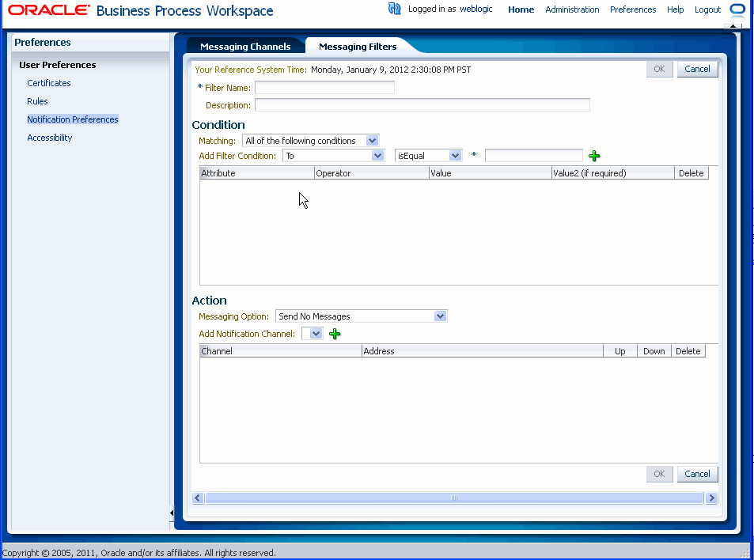Click the Delete header in Action table
This screenshot has height=560, width=754.
[688, 351]
